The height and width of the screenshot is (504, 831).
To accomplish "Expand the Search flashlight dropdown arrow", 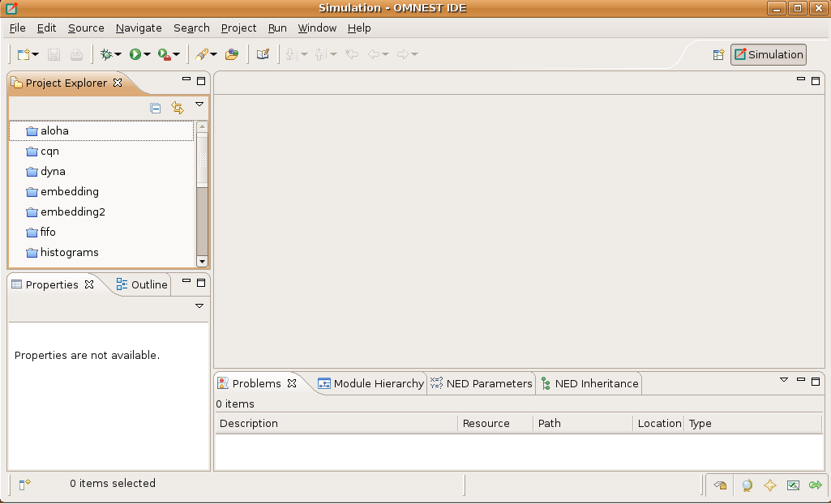I will point(213,54).
